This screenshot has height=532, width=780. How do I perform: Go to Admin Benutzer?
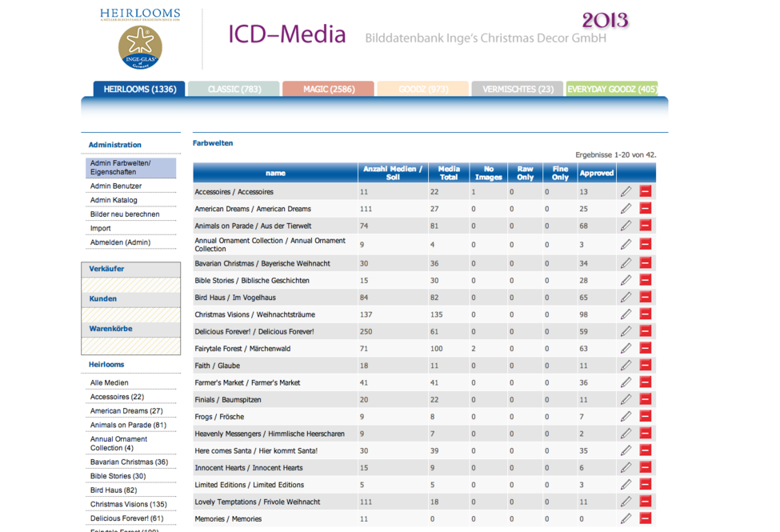[116, 186]
